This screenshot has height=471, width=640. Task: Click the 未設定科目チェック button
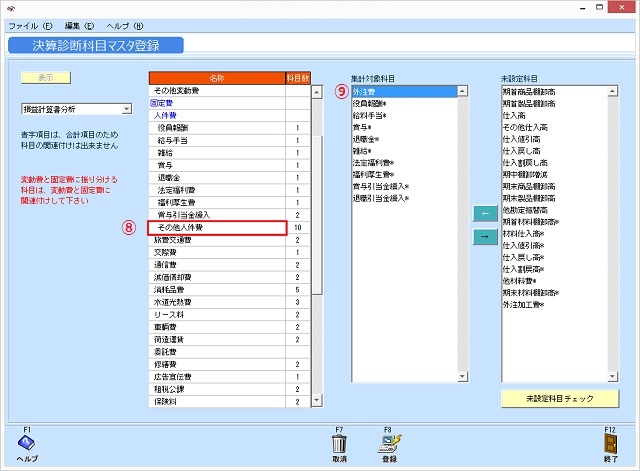pyautogui.click(x=560, y=398)
